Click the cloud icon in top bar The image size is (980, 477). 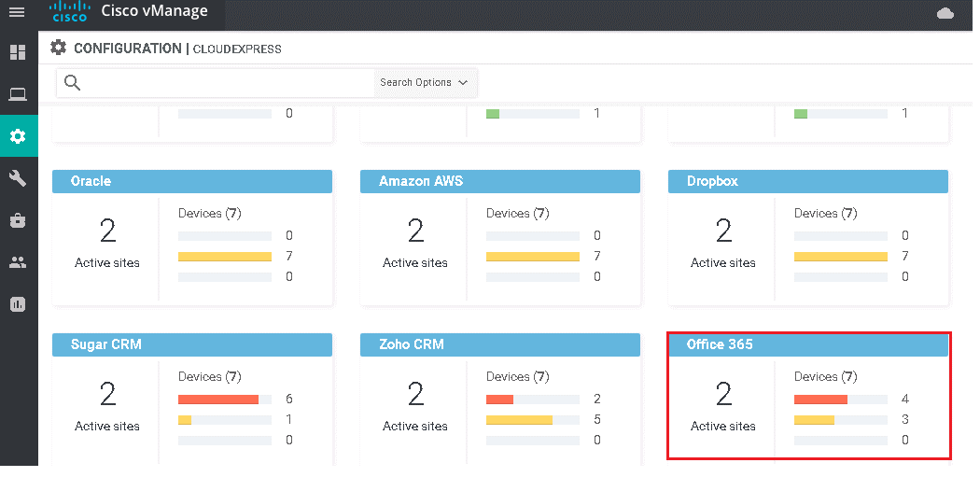click(x=945, y=13)
